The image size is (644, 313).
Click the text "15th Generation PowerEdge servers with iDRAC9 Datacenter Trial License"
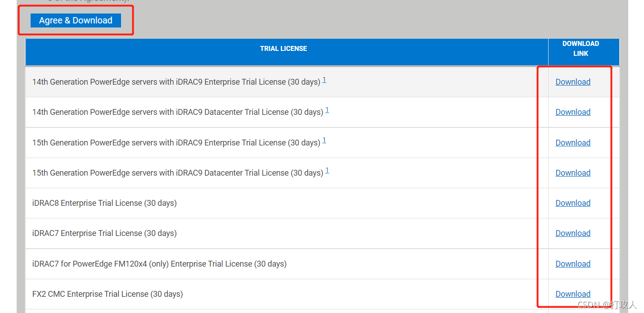point(160,173)
